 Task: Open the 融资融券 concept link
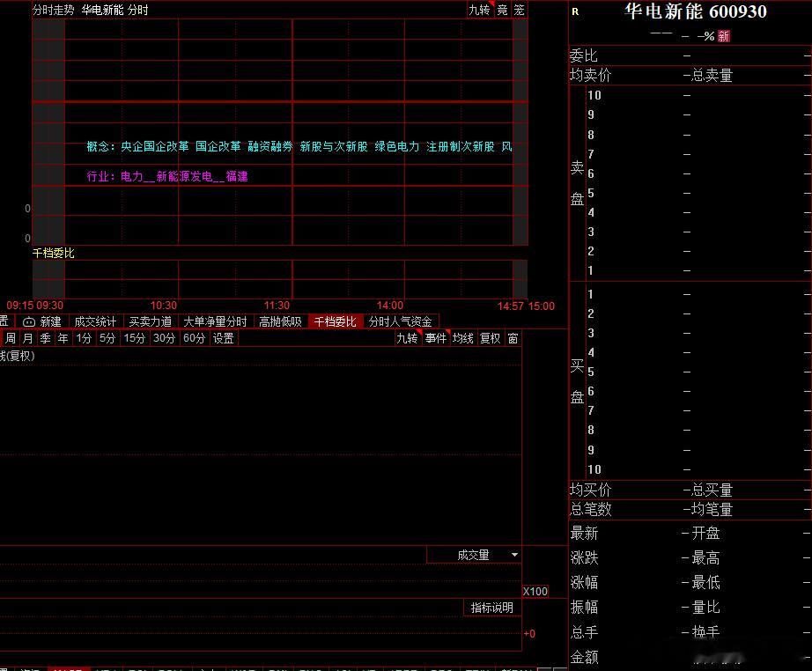coord(270,146)
